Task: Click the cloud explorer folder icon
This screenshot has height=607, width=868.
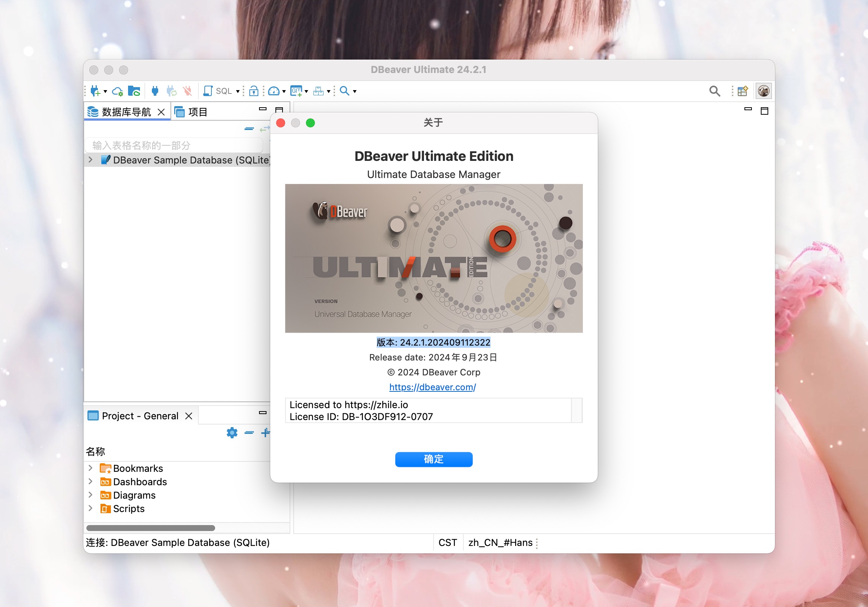Action: pyautogui.click(x=134, y=91)
